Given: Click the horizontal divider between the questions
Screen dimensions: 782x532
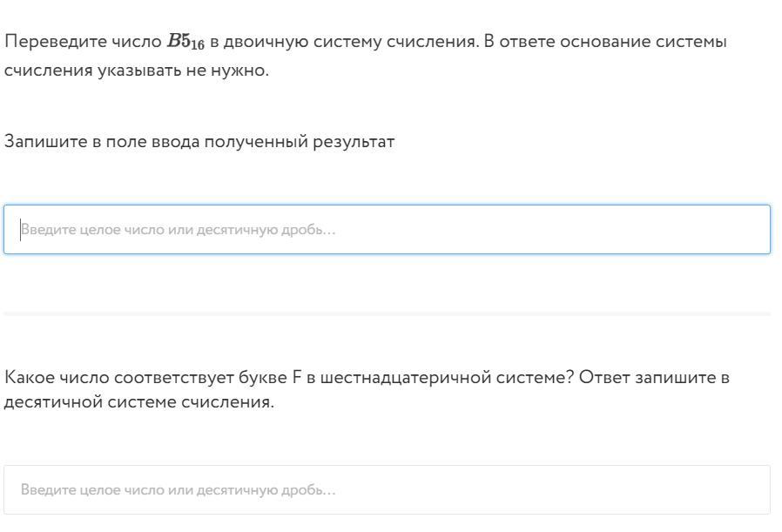Looking at the screenshot, I should tap(387, 313).
